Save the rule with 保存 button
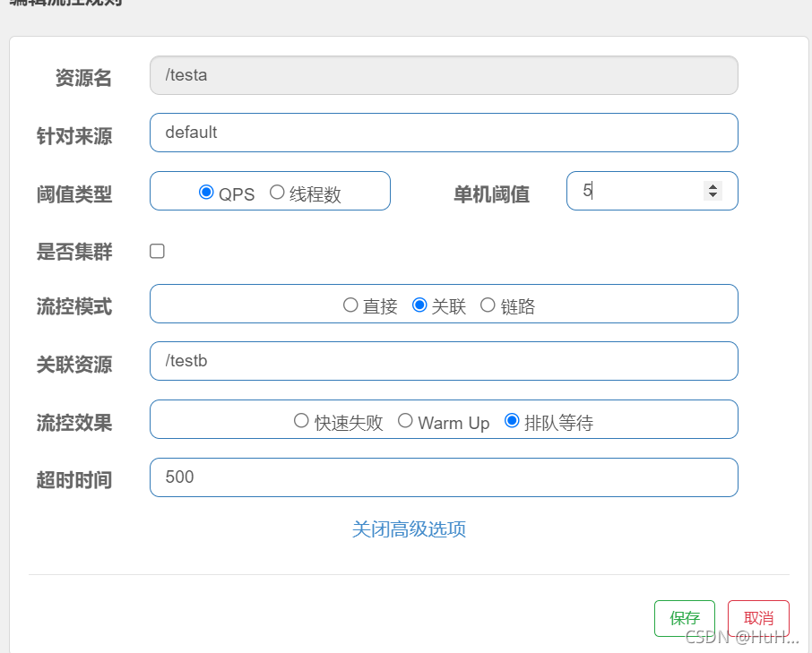This screenshot has height=653, width=812. click(685, 618)
